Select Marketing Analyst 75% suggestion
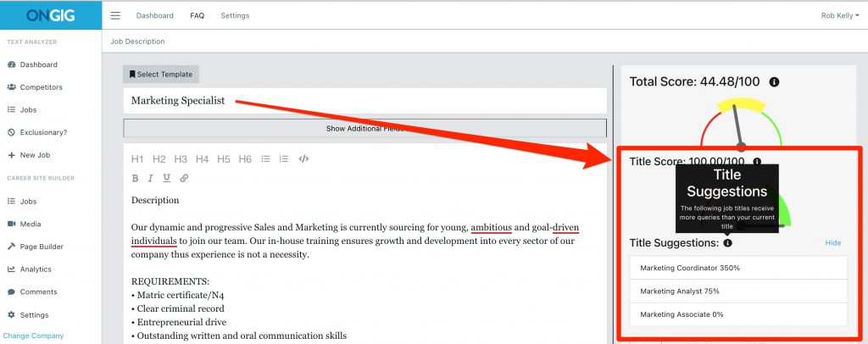The image size is (868, 344). pyautogui.click(x=738, y=291)
